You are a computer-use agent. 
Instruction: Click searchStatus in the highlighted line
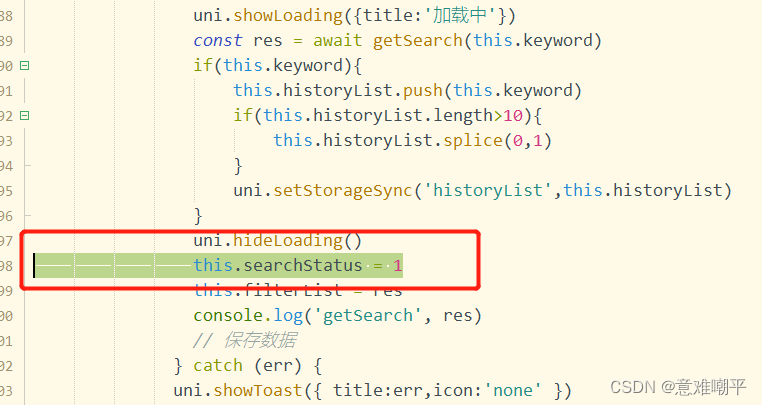303,265
